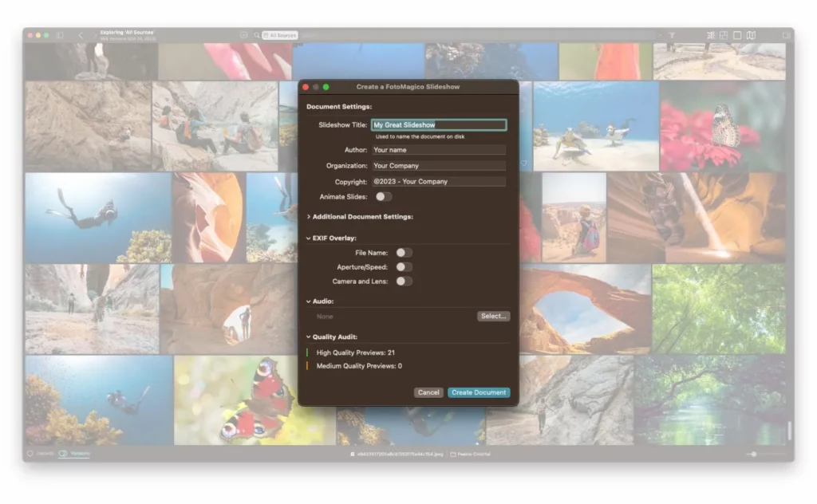Click the Copyright field

(439, 182)
